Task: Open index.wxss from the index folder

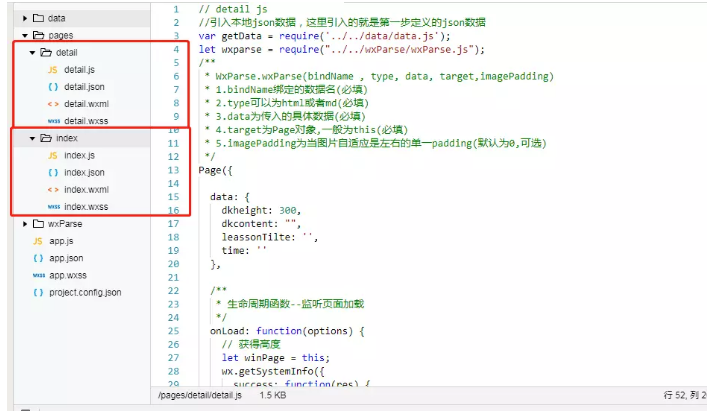Action: [x=86, y=207]
